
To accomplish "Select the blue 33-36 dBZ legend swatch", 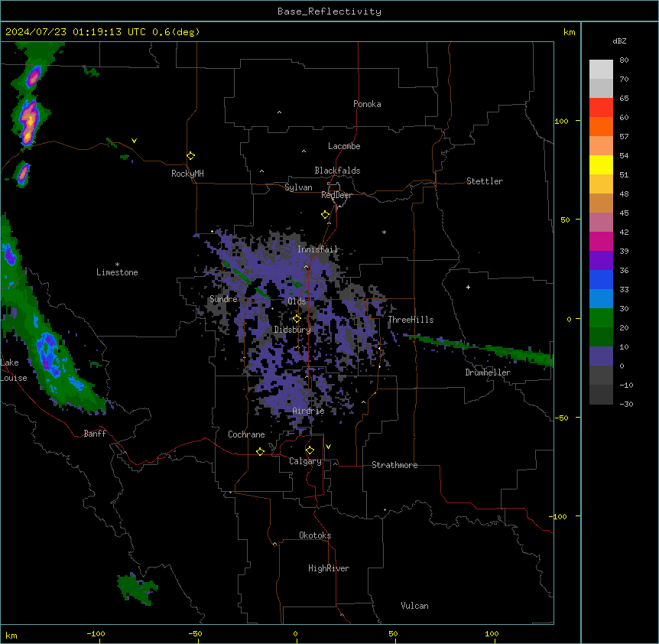I will pos(601,279).
